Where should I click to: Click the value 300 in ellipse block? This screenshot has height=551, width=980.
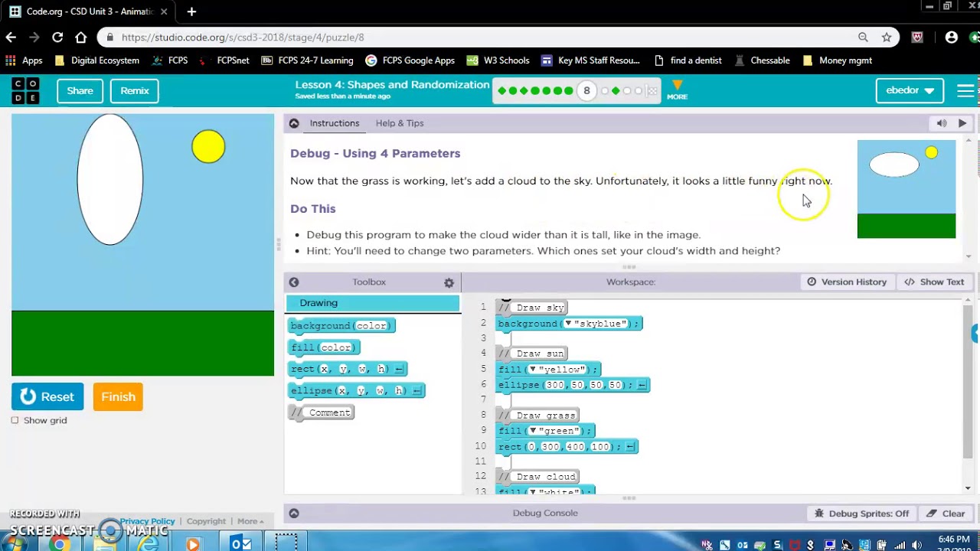point(554,385)
